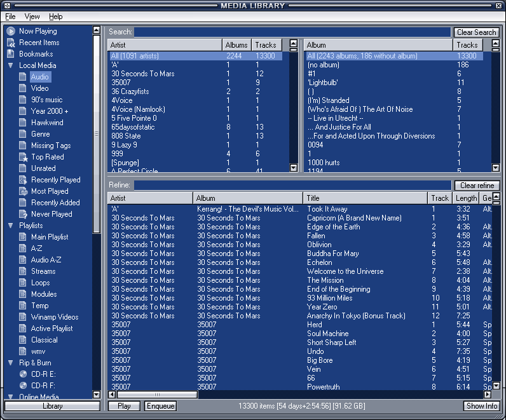Click the track list horizontal scrollbar thumb
The image size is (506, 420).
(157, 394)
